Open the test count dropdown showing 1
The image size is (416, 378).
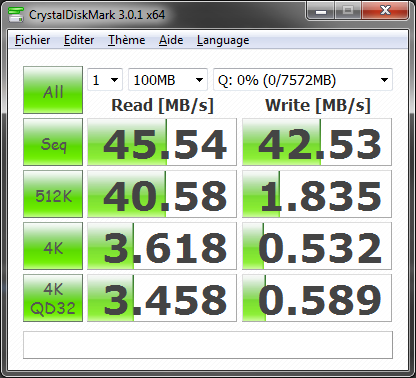[x=105, y=80]
